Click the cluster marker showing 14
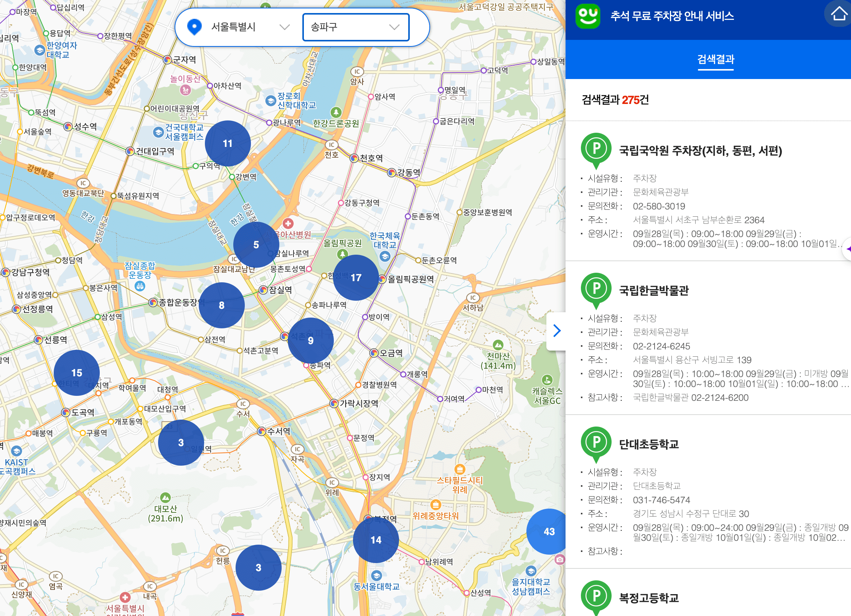 [376, 540]
